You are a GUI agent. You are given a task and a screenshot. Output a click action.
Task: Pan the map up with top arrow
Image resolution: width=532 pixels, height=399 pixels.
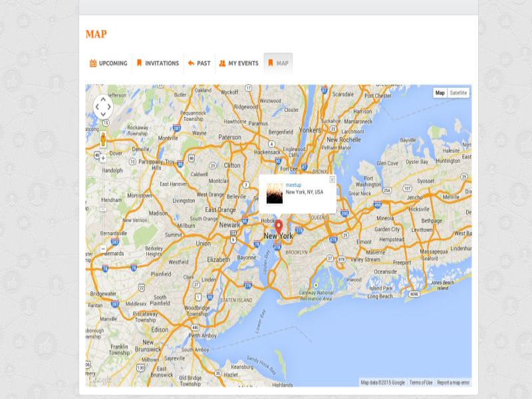(x=103, y=99)
